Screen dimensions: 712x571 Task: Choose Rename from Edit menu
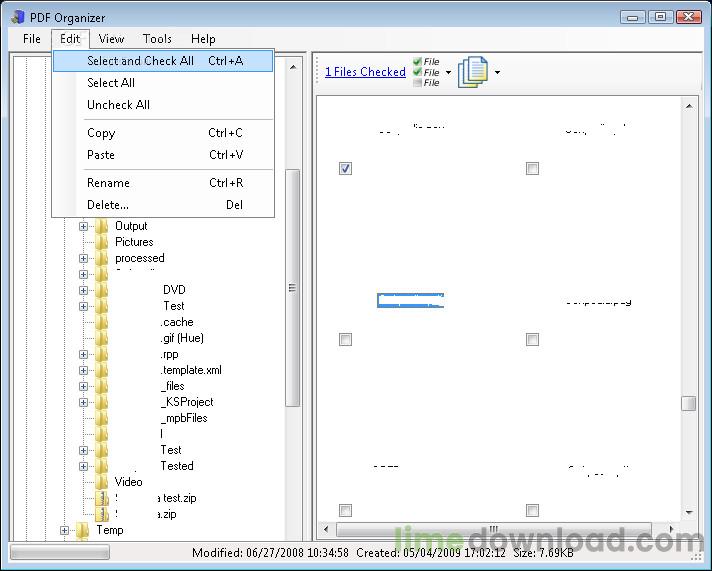coord(163,183)
